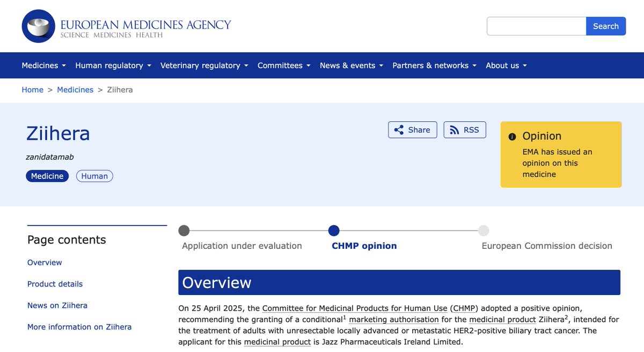This screenshot has width=644, height=352.
Task: Click the European Commission decision step marker
Action: pos(484,231)
